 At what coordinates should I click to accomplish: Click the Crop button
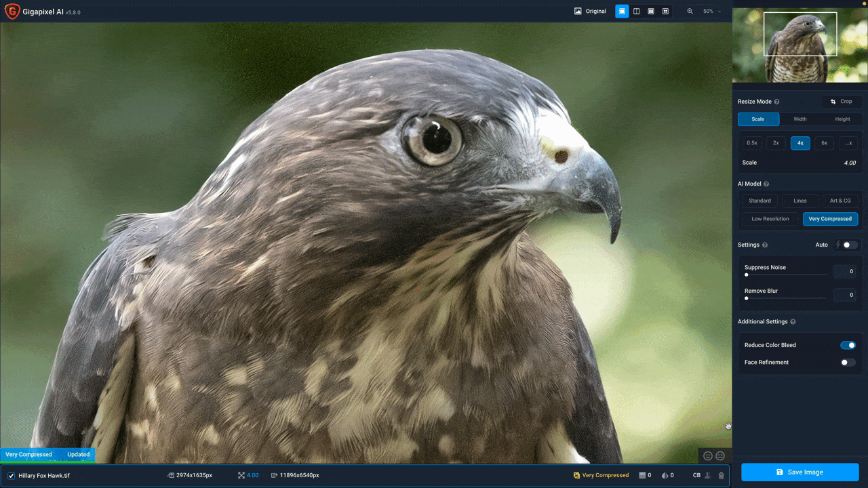pos(842,102)
